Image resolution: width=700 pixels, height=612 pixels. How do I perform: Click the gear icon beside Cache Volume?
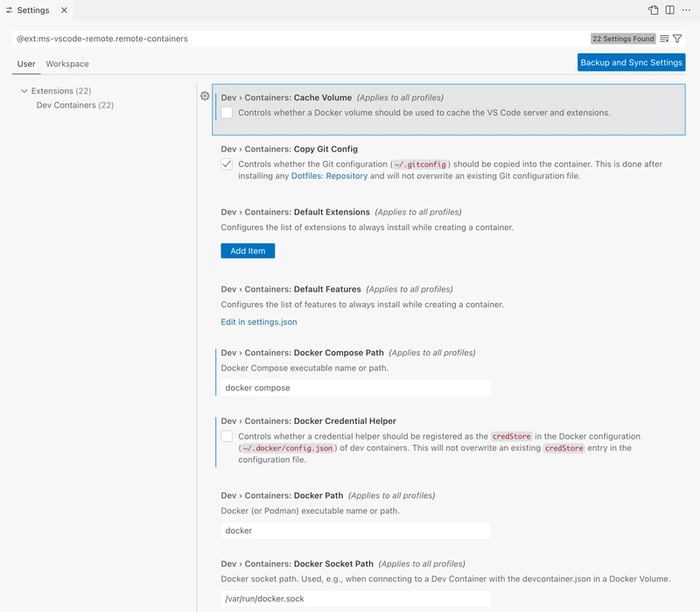(205, 96)
